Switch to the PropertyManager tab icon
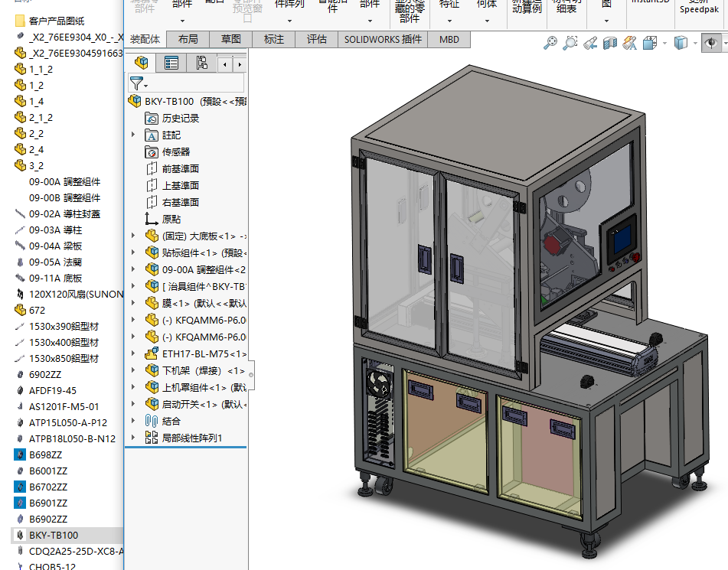The width and height of the screenshot is (728, 570). tap(171, 63)
